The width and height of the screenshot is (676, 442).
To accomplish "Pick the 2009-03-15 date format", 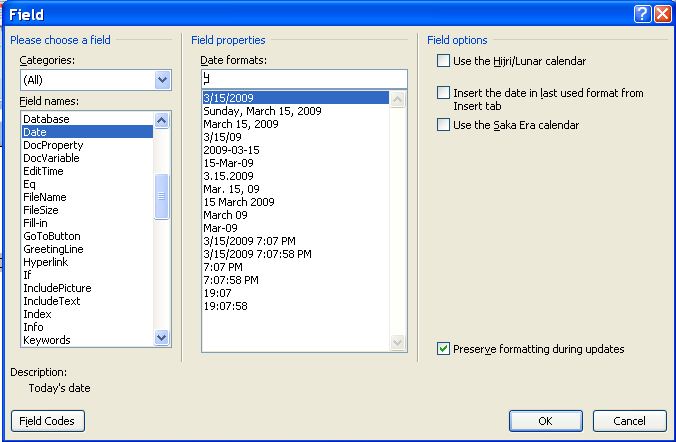I will pyautogui.click(x=232, y=150).
